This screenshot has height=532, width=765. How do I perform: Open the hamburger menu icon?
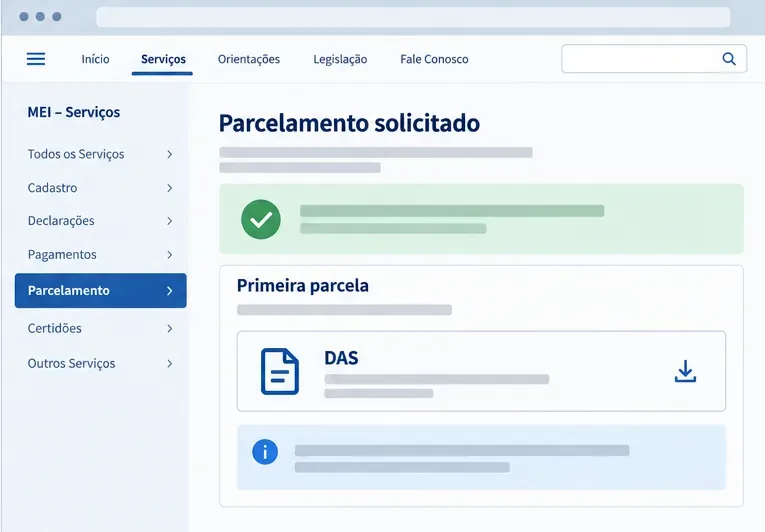[x=36, y=59]
